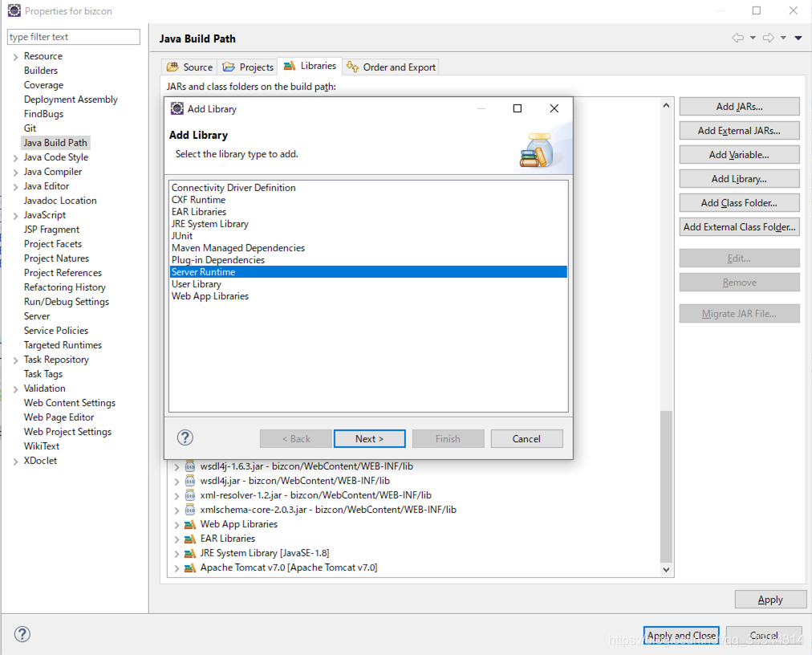Click Add Variable... button
Viewport: 812px width, 655px height.
point(740,154)
